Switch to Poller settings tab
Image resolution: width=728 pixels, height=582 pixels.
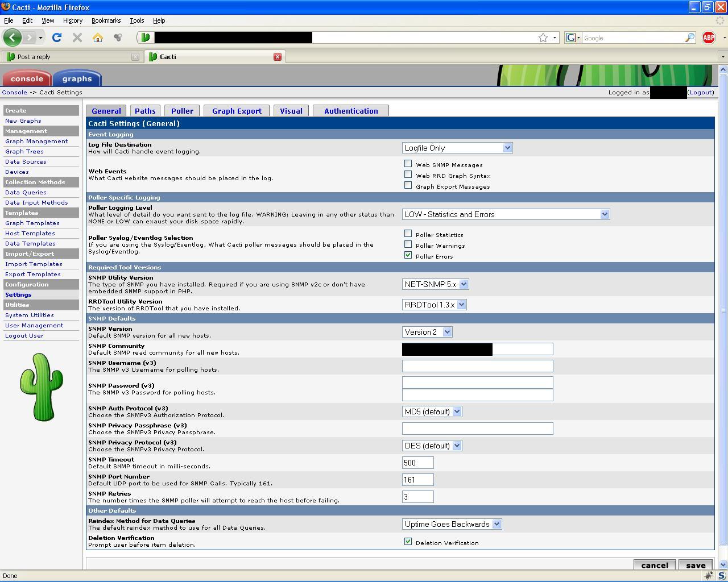click(x=182, y=111)
